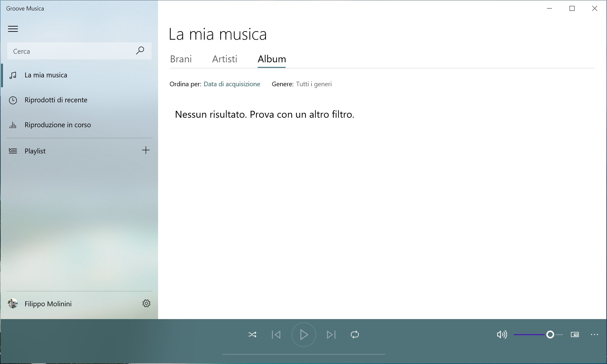Toggle shuffle playback
607x364 pixels.
point(253,334)
